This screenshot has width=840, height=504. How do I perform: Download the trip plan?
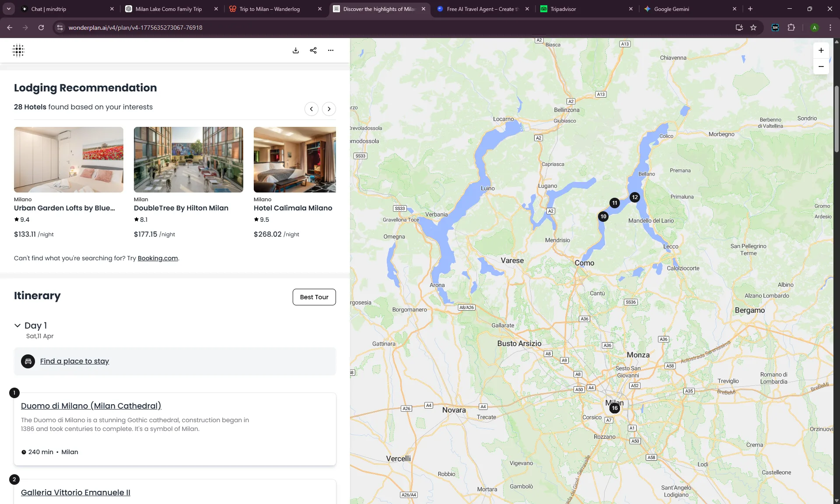pos(296,50)
